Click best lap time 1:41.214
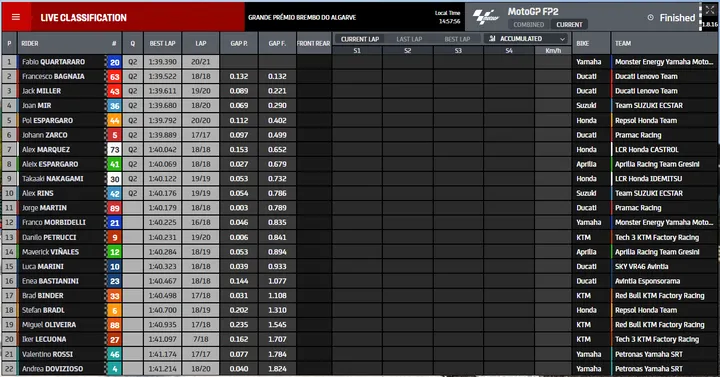The width and height of the screenshot is (720, 377). pyautogui.click(x=163, y=369)
